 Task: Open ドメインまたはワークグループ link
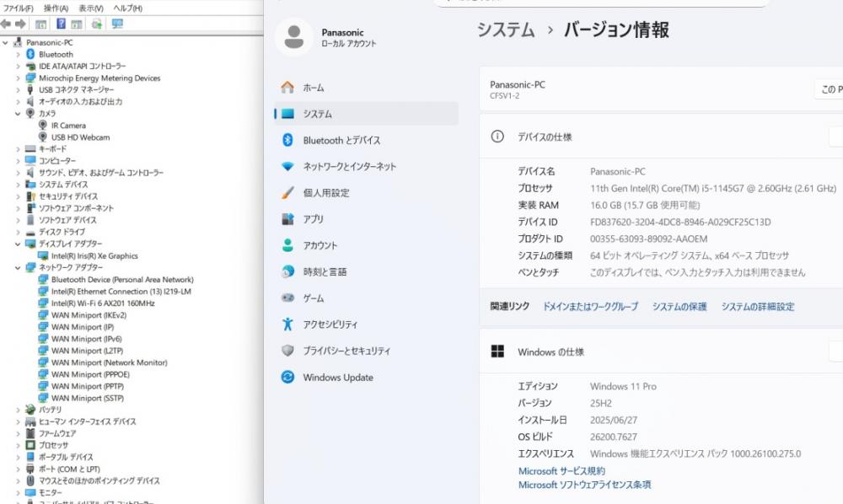590,306
